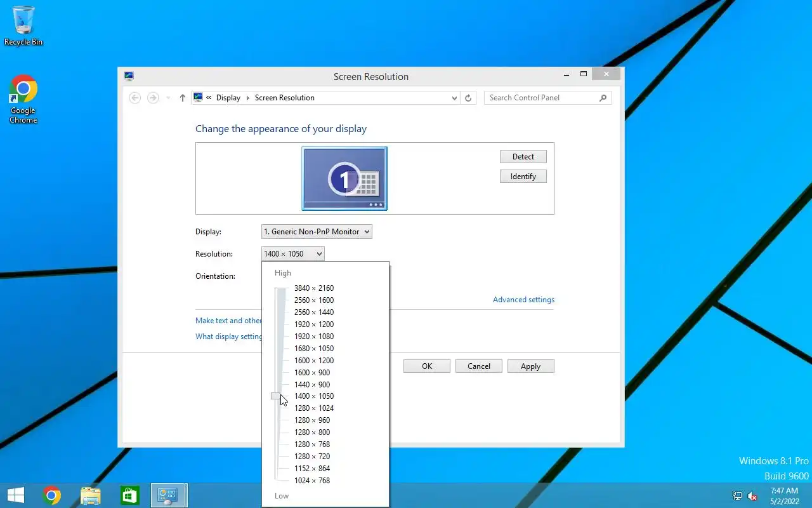812x508 pixels.
Task: Expand the breadcrumb arrow after Display
Action: point(248,98)
